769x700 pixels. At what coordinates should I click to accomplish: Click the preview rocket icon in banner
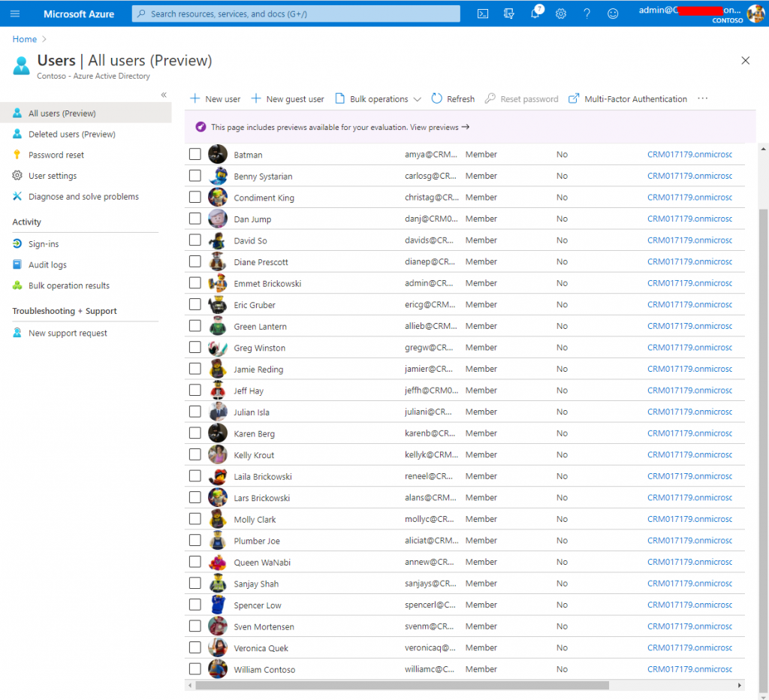(201, 127)
